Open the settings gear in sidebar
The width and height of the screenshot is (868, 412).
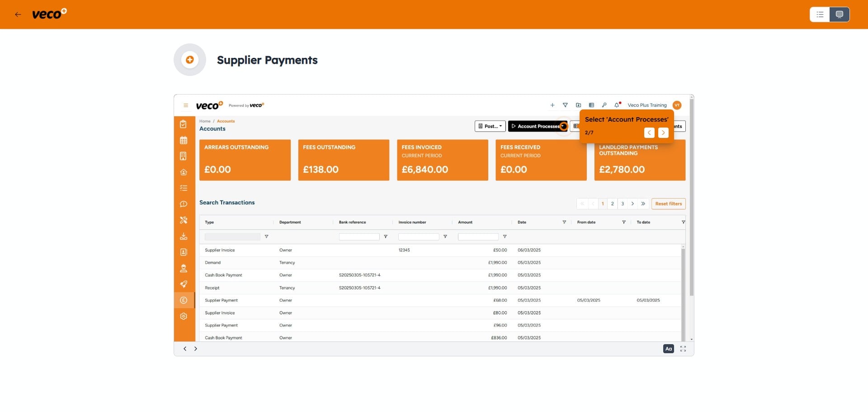183,317
